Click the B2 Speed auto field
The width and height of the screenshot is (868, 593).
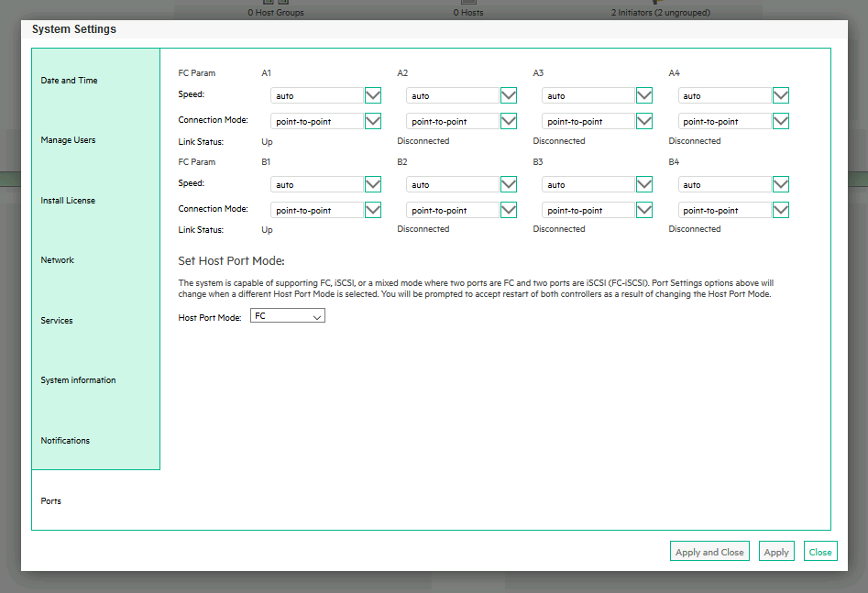[453, 184]
